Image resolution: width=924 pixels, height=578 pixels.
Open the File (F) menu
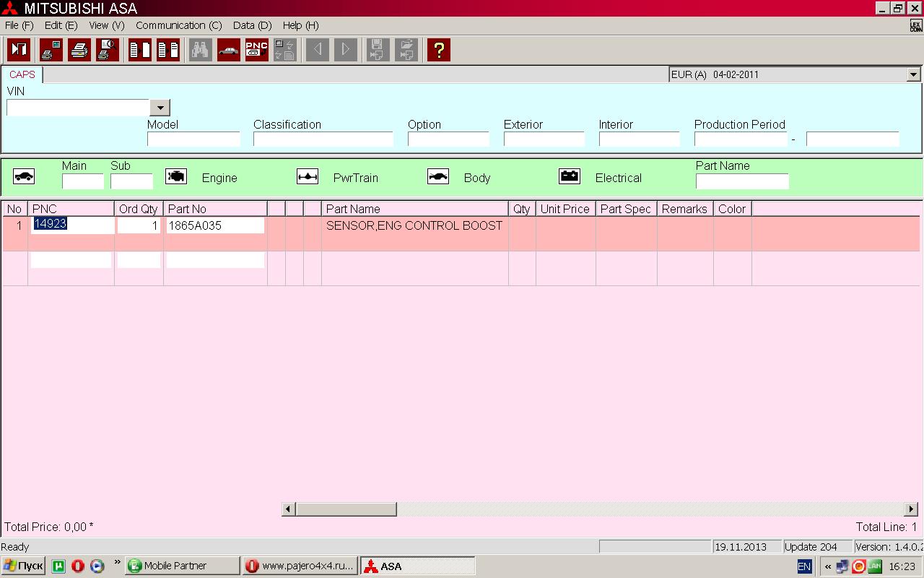point(19,25)
